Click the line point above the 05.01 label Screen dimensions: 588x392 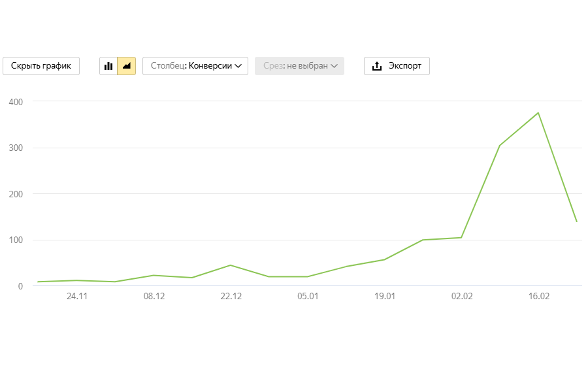click(308, 276)
